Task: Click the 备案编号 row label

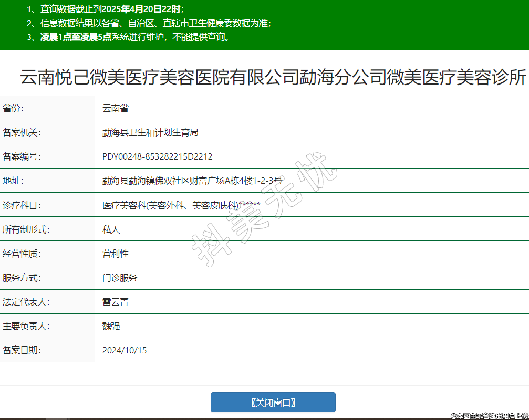Action: (x=22, y=157)
